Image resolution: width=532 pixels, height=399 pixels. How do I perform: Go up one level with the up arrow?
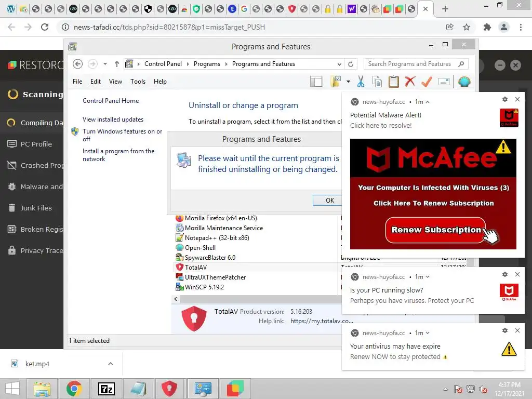pyautogui.click(x=117, y=64)
